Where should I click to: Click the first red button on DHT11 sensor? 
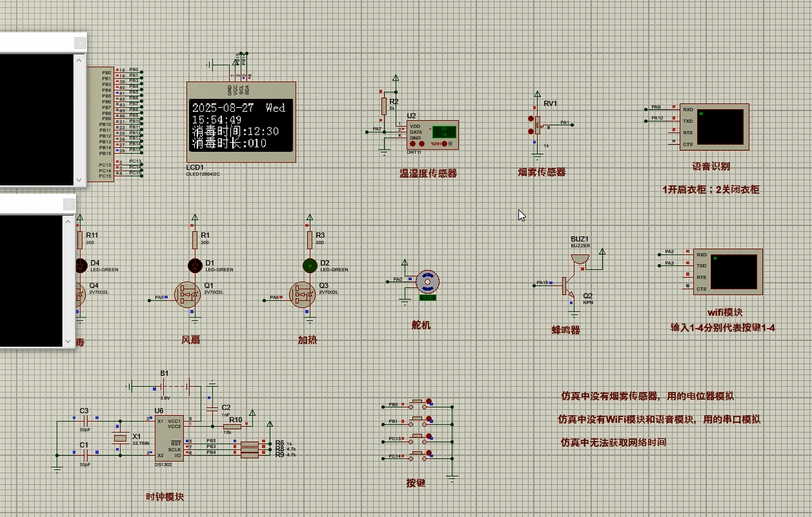pyautogui.click(x=413, y=143)
